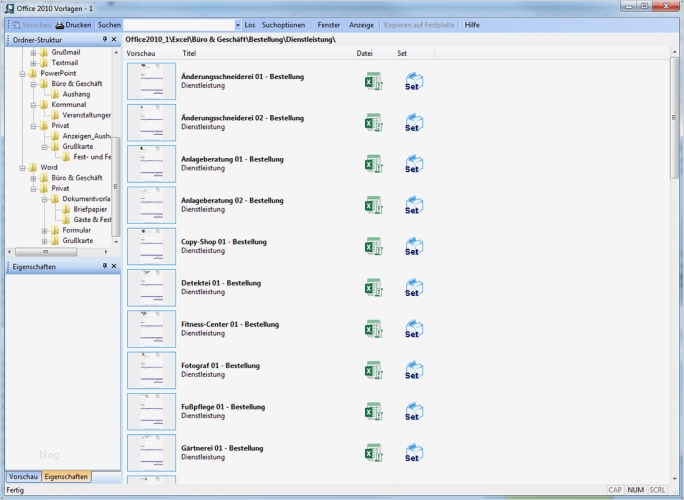The image size is (684, 500).
Task: Collapse the PowerPoint folder in tree
Action: click(x=22, y=73)
